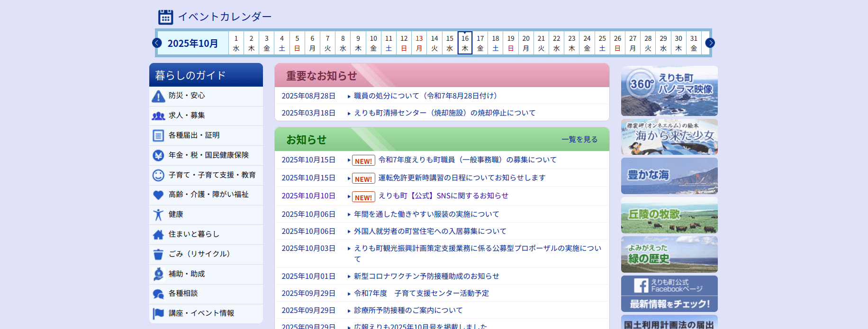Click the heart icon for elderly welfare
Screen dimensions: 868x329
(x=158, y=195)
